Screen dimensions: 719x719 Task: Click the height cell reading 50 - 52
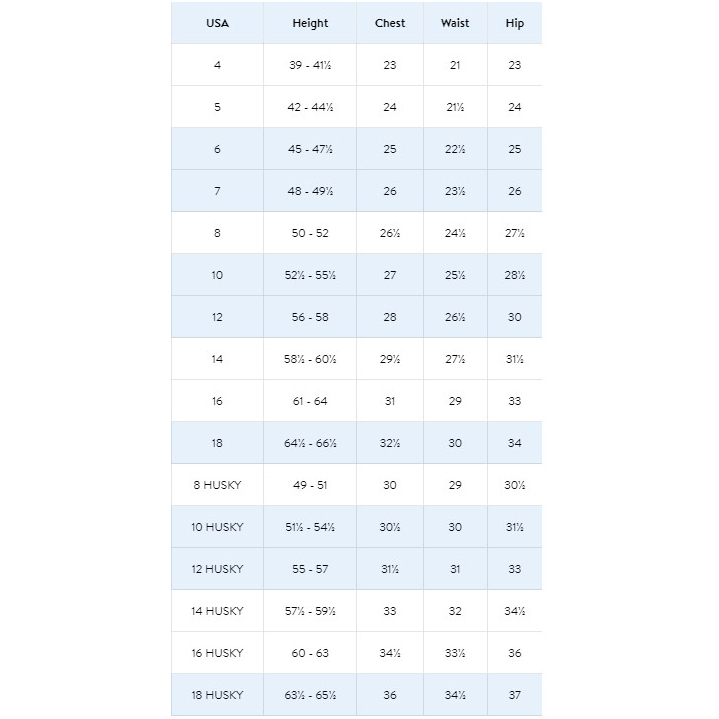[310, 233]
